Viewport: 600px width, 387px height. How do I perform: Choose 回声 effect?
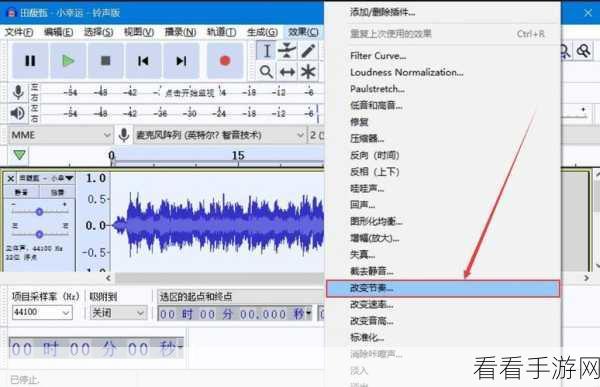[x=442, y=205]
